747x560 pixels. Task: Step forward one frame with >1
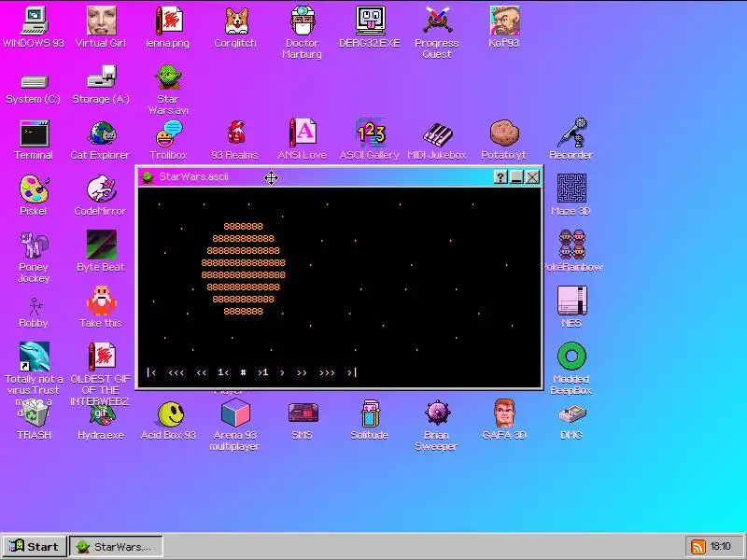263,372
